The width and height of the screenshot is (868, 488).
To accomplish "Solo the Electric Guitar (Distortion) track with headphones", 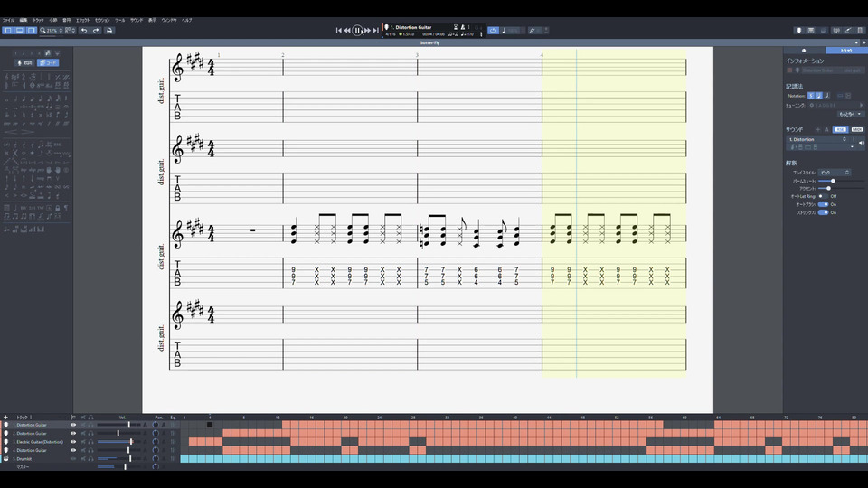I will [x=90, y=442].
